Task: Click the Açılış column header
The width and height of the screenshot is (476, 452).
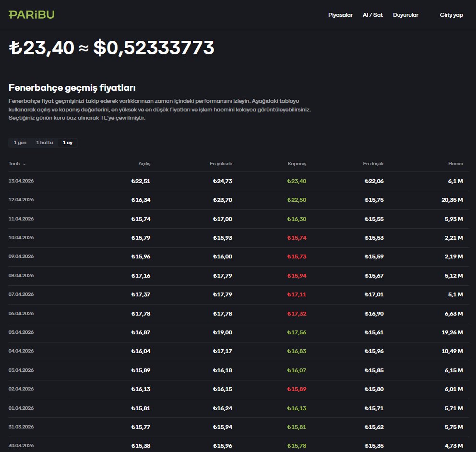Action: point(144,163)
